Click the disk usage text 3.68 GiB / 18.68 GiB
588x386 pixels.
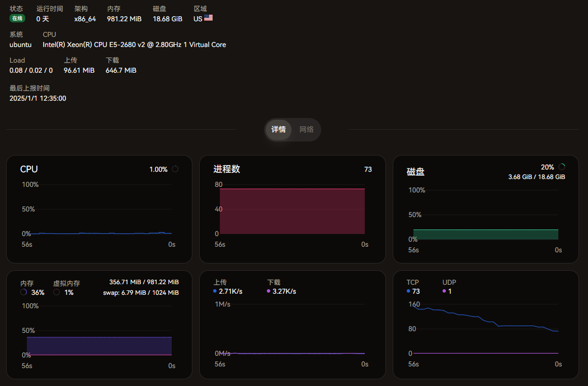click(x=537, y=177)
